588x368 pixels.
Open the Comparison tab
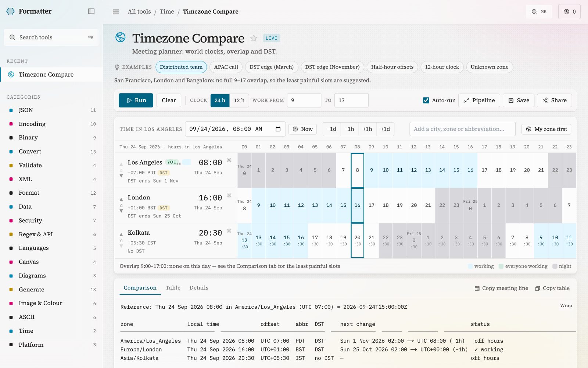(x=140, y=288)
